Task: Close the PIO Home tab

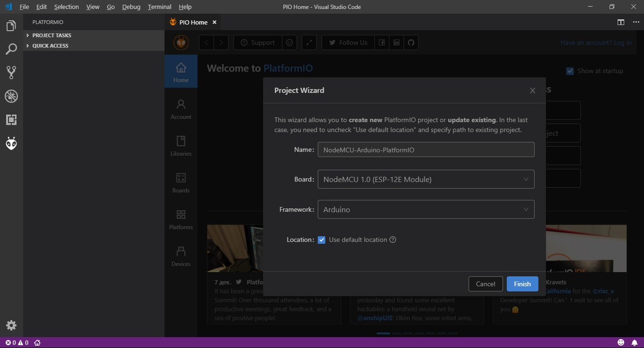Action: (214, 22)
